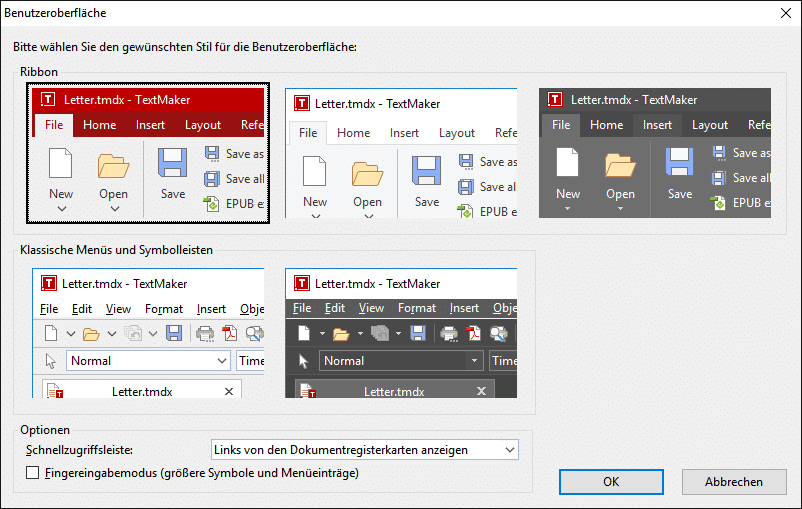
Task: Click the Save icon in red ribbon preview
Action: [x=172, y=163]
